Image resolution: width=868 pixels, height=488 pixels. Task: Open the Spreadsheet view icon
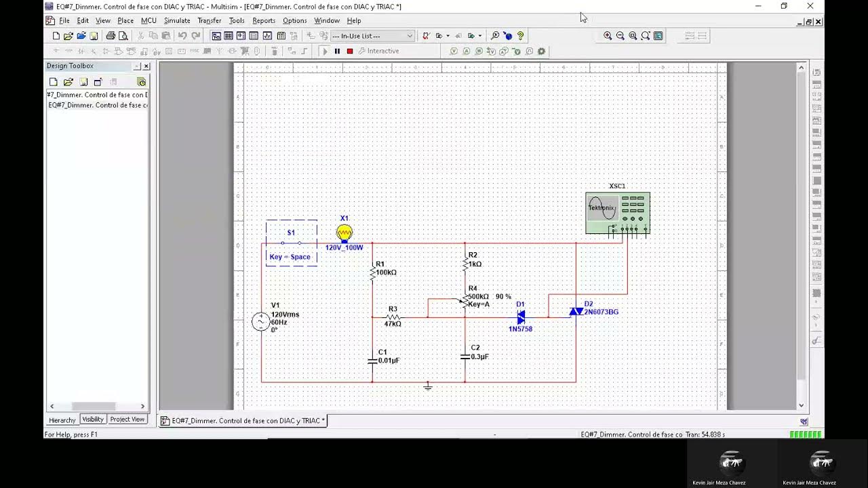click(x=229, y=36)
